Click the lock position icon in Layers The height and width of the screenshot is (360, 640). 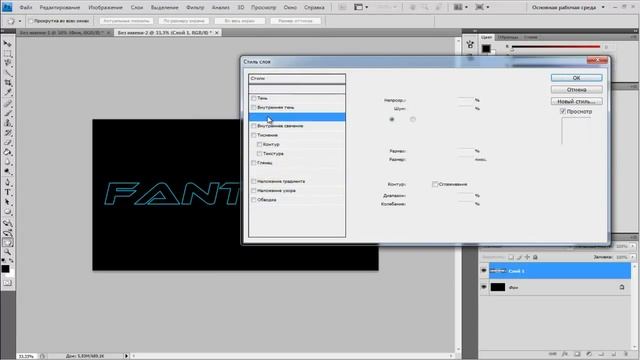pos(527,257)
